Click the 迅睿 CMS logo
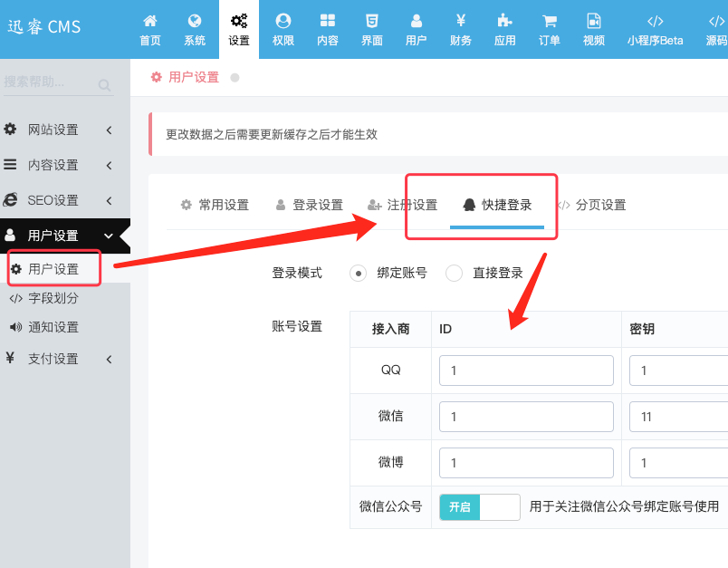This screenshot has width=728, height=568. point(44,27)
